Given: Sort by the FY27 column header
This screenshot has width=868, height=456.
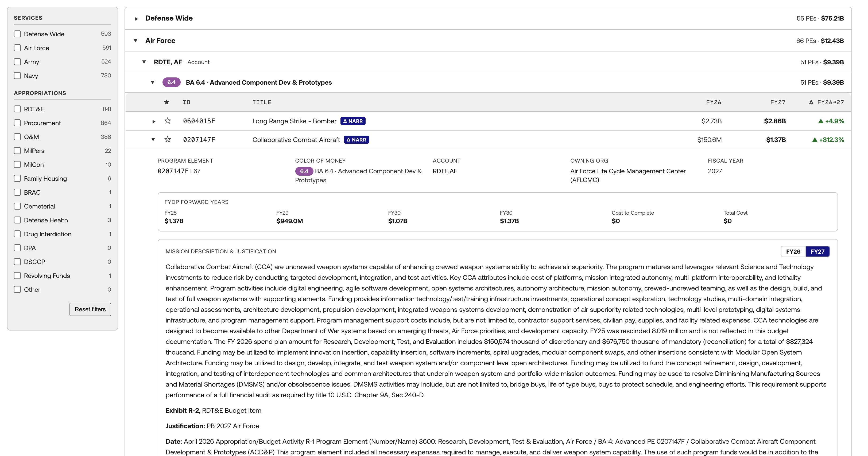Looking at the screenshot, I should (x=778, y=102).
